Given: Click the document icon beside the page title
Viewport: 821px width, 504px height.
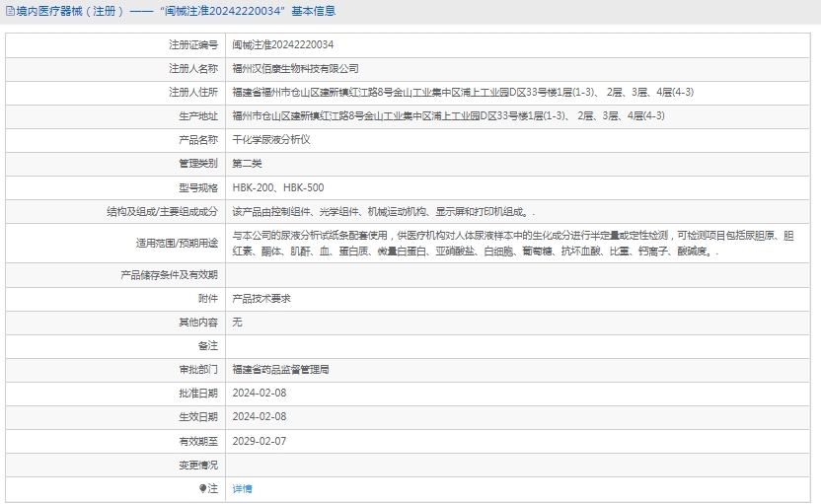Looking at the screenshot, I should coord(10,12).
